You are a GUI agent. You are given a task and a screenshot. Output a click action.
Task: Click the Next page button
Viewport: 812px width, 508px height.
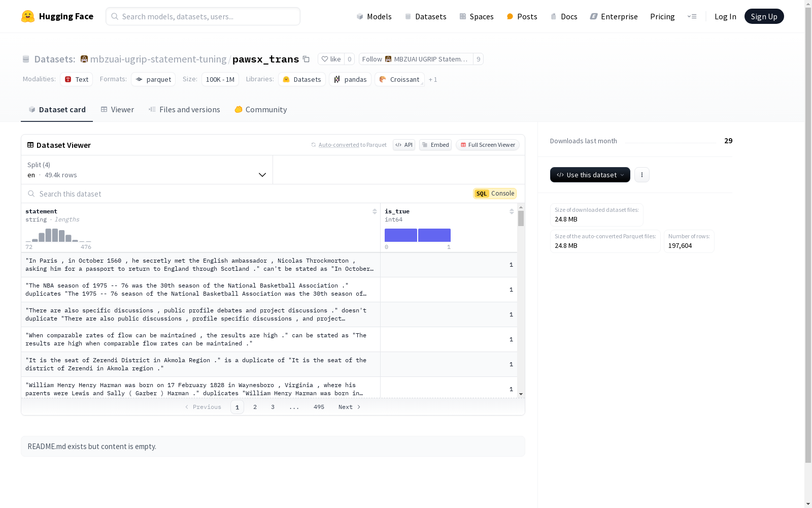pos(349,407)
